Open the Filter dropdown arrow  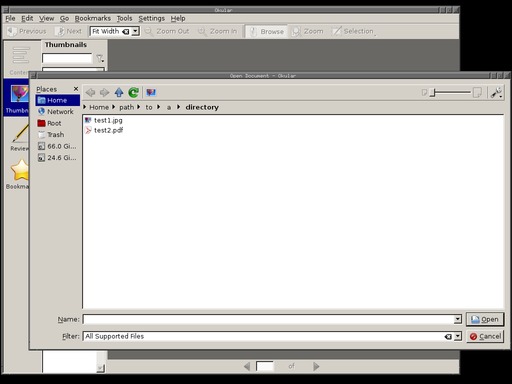(x=458, y=336)
